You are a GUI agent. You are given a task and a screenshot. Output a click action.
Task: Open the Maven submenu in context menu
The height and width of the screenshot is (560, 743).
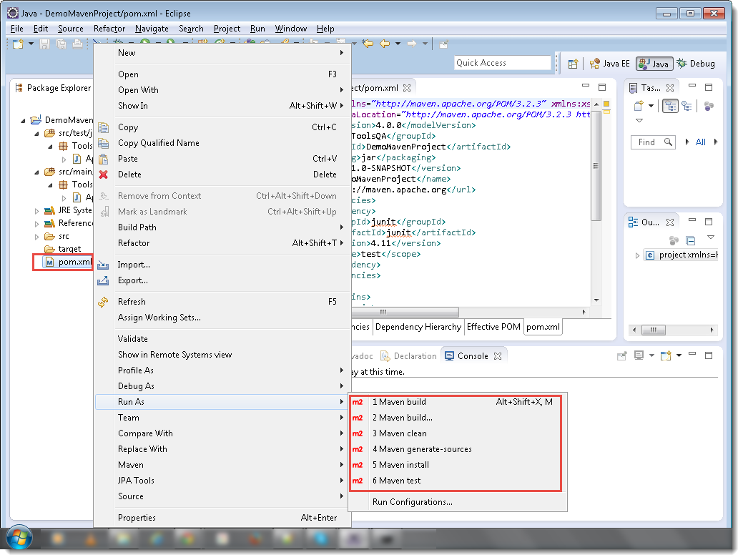click(222, 465)
